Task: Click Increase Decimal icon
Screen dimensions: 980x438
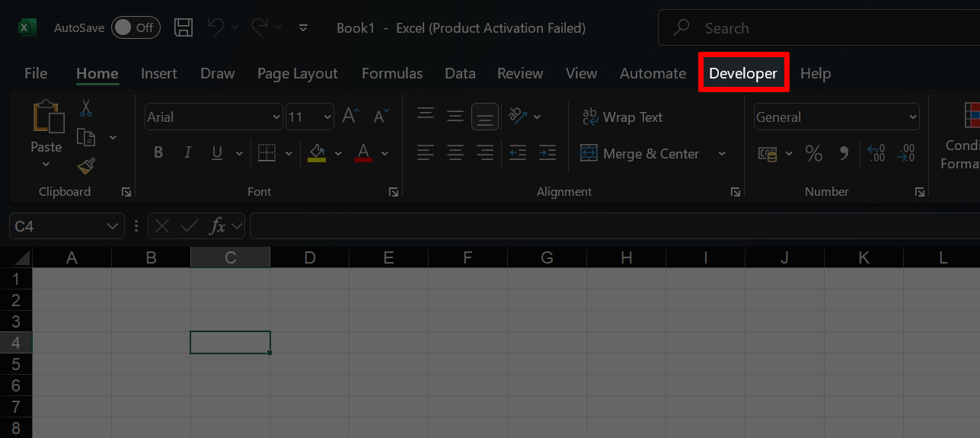Action: pyautogui.click(x=876, y=153)
